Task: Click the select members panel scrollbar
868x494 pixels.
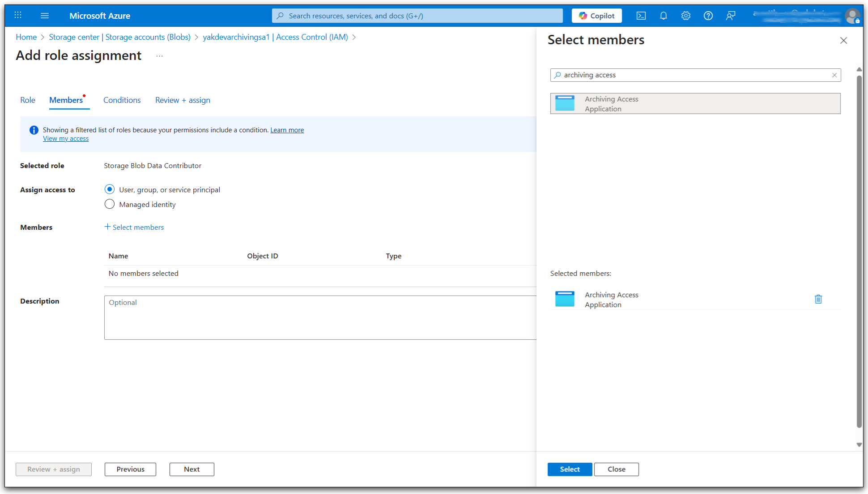Action: pos(859,250)
